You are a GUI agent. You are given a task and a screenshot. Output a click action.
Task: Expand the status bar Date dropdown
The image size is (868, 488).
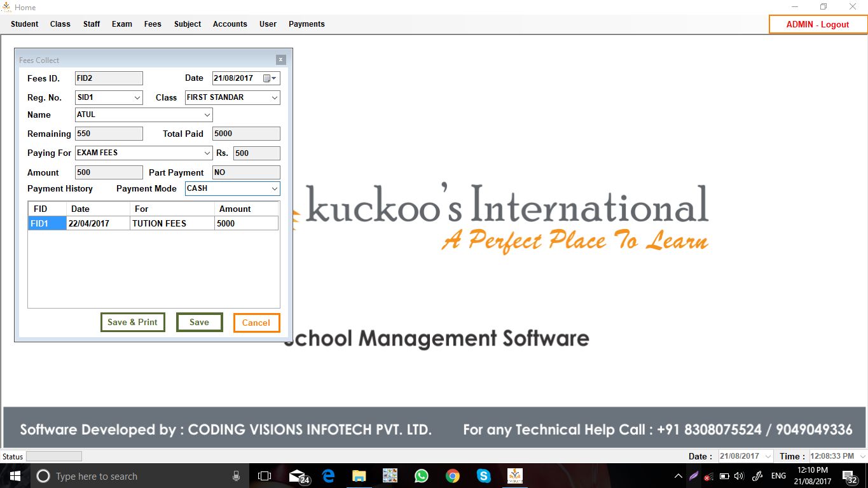[x=768, y=456]
